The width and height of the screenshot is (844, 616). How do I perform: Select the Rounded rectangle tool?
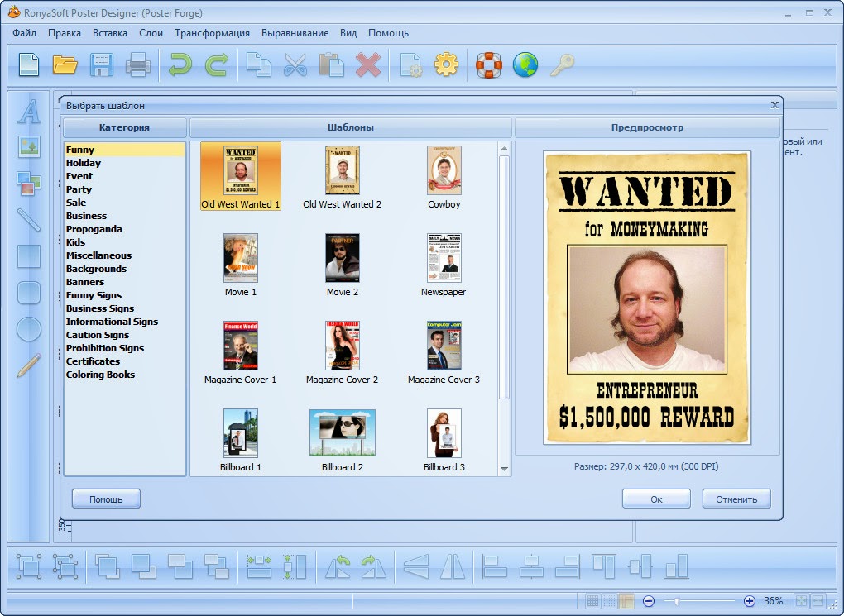[28, 293]
